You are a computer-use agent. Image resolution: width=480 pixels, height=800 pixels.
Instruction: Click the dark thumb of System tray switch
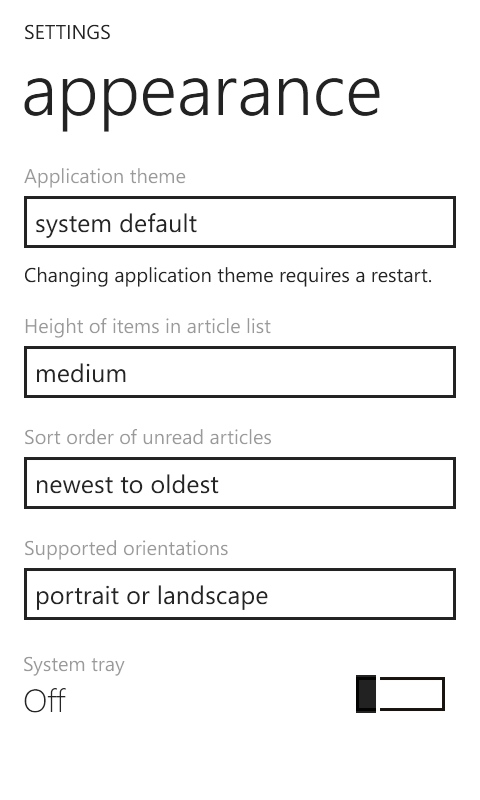click(x=366, y=693)
